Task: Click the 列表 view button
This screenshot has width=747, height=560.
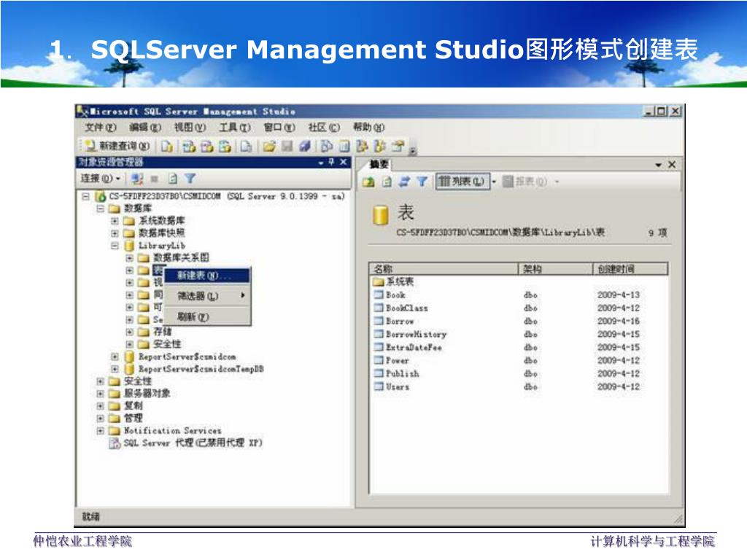Action: click(x=463, y=182)
